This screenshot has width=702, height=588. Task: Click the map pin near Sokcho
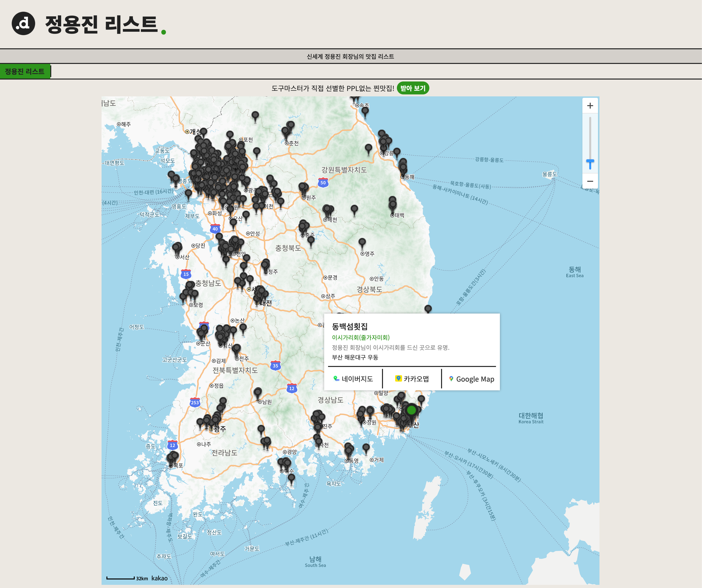point(365,111)
